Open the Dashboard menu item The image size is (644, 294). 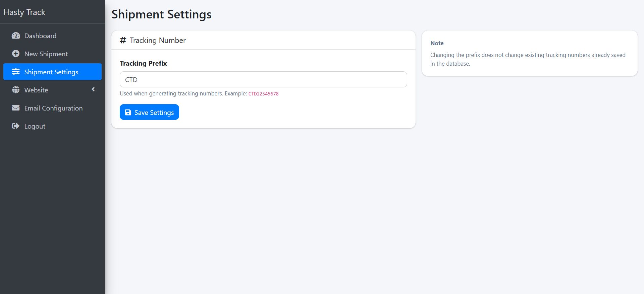(40, 36)
